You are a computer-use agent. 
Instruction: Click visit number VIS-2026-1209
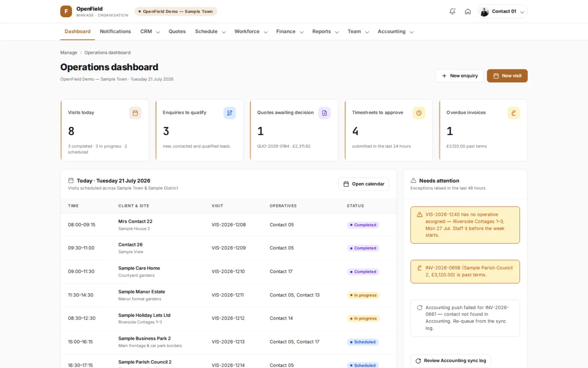tap(228, 248)
